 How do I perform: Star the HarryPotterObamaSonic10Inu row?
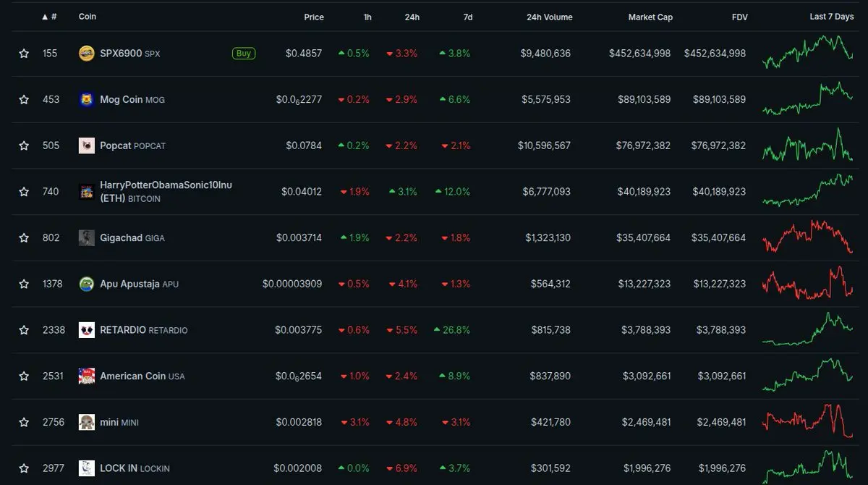(24, 192)
